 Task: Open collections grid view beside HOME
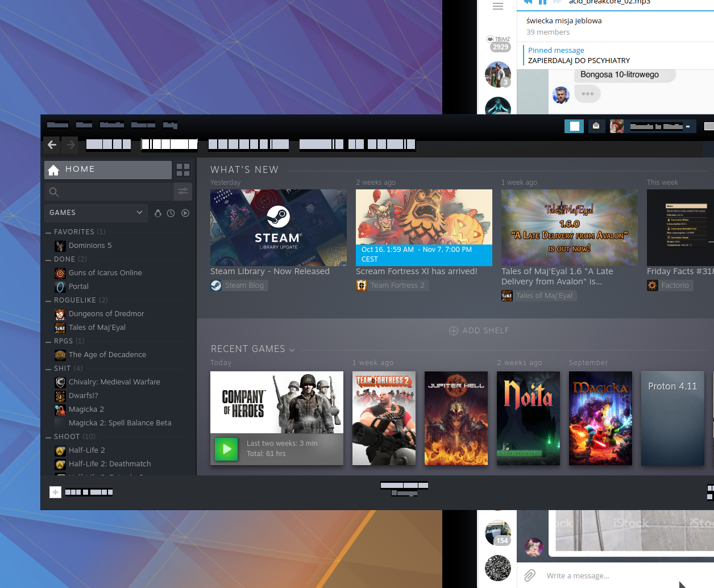coord(183,169)
